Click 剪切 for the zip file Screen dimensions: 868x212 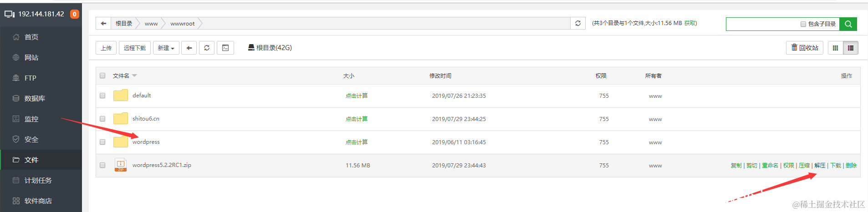point(752,166)
